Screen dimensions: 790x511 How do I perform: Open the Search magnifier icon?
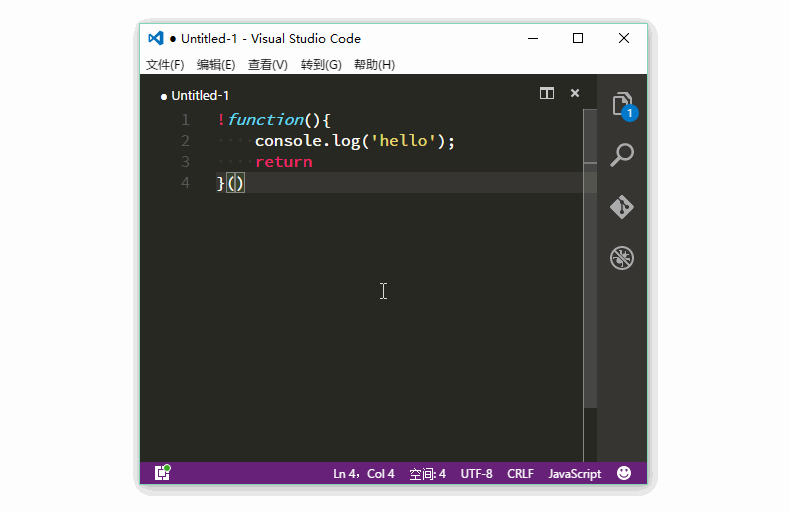622,155
